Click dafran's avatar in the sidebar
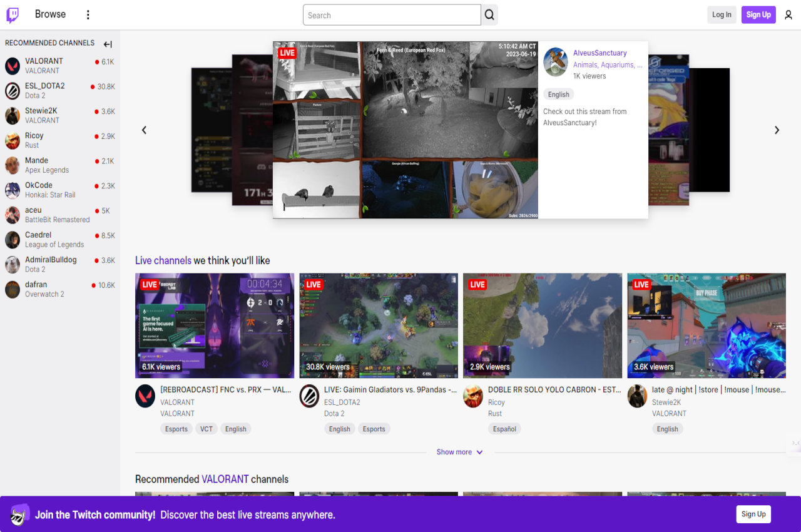The height and width of the screenshot is (532, 801). click(11, 289)
